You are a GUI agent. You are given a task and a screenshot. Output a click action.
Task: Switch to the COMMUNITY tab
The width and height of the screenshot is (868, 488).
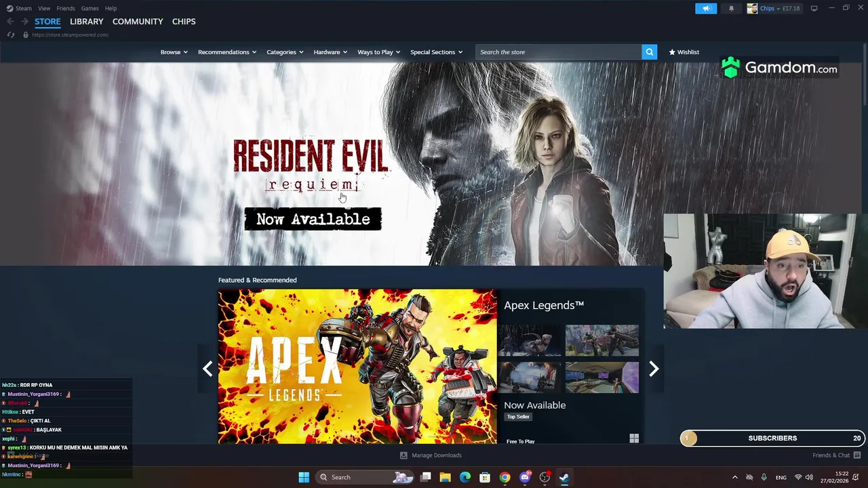click(x=138, y=22)
